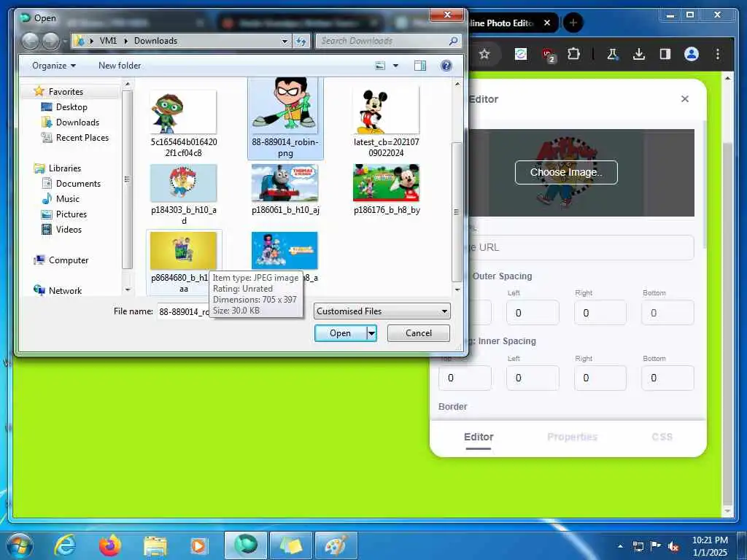This screenshot has height=560, width=747.
Task: Open the Paint taskbar icon
Action: (336, 545)
